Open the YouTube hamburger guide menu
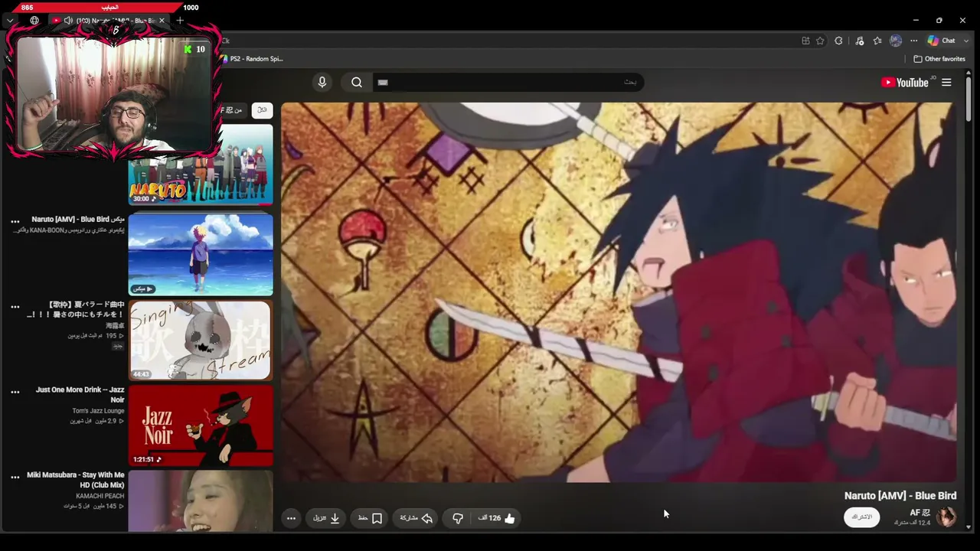 click(x=946, y=83)
